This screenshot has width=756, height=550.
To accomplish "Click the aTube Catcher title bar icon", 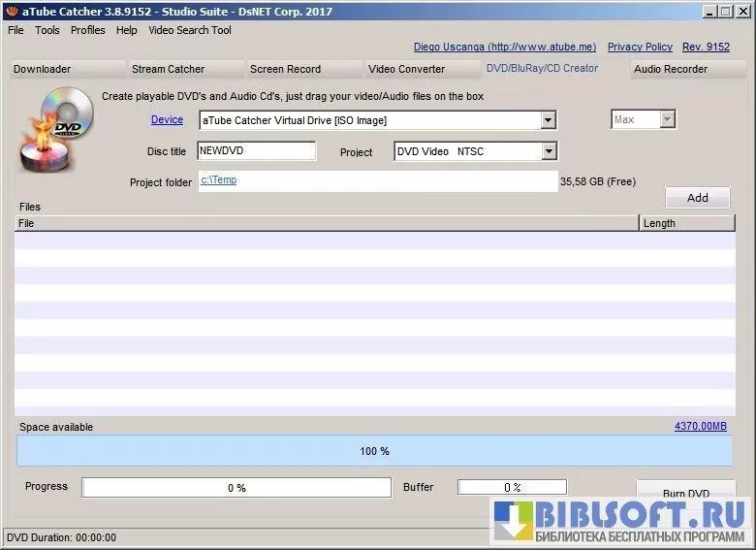I will (x=10, y=10).
